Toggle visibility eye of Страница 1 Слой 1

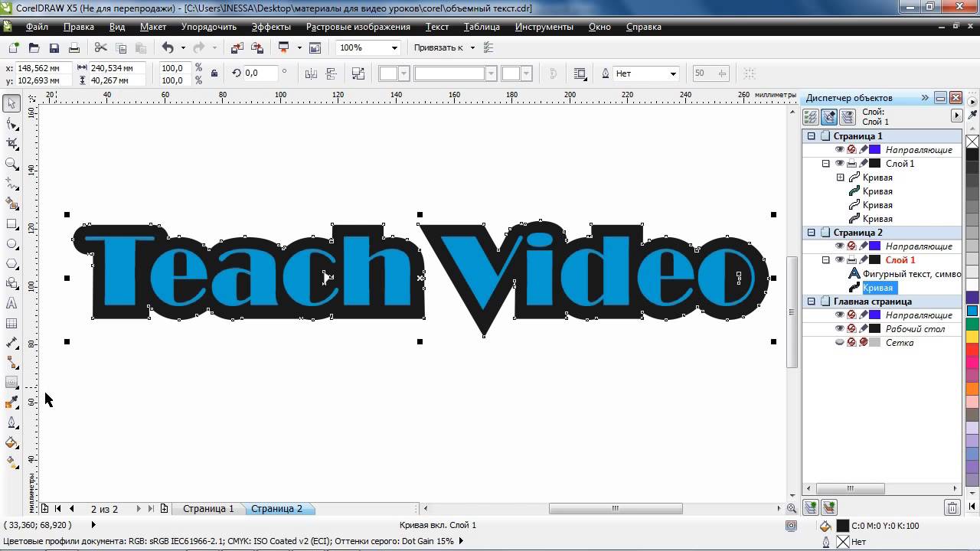(839, 163)
